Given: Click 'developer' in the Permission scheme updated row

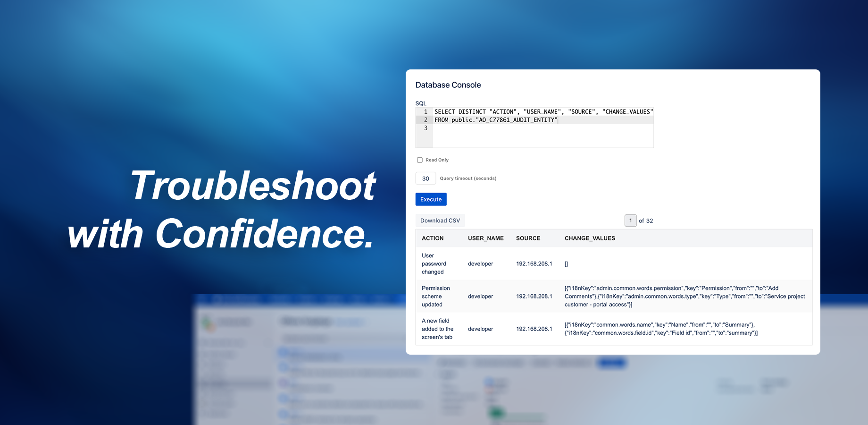Looking at the screenshot, I should pos(481,297).
